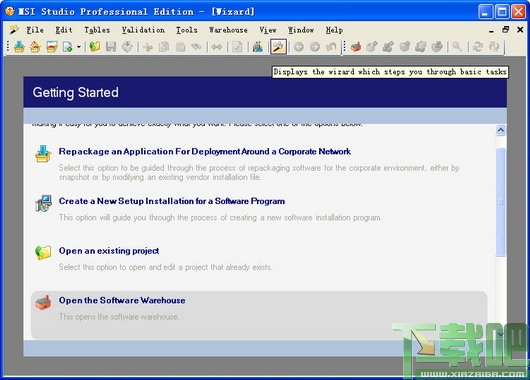This screenshot has height=380, width=530.
Task: Open the Edit menu
Action: [x=64, y=30]
